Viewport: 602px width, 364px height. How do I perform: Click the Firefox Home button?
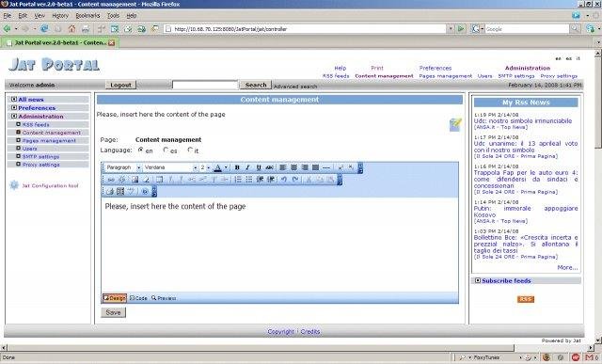pyautogui.click(x=71, y=29)
